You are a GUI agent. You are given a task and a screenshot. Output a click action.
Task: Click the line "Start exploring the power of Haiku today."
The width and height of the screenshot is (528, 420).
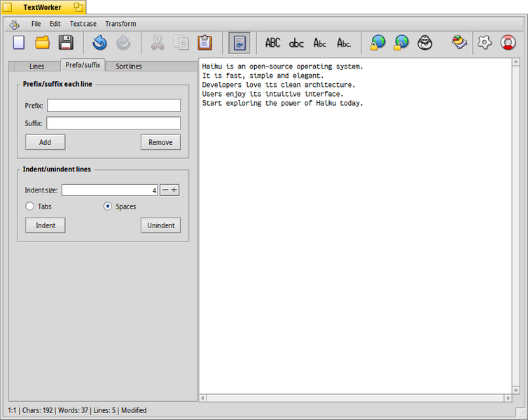tap(282, 103)
